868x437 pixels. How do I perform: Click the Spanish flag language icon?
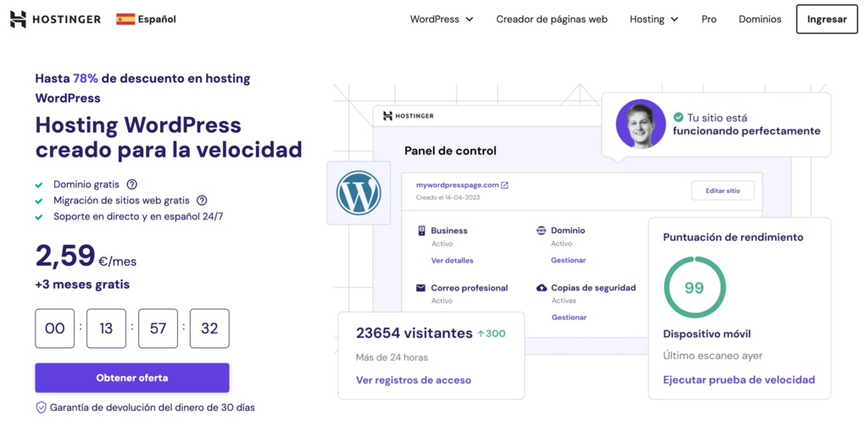point(125,19)
